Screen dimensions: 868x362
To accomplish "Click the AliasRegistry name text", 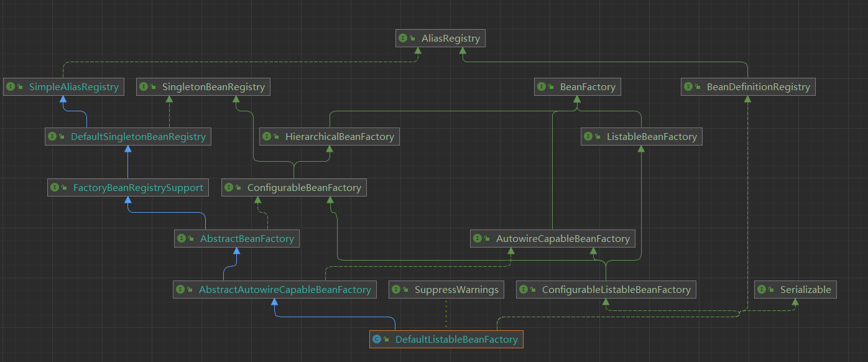I will [451, 39].
